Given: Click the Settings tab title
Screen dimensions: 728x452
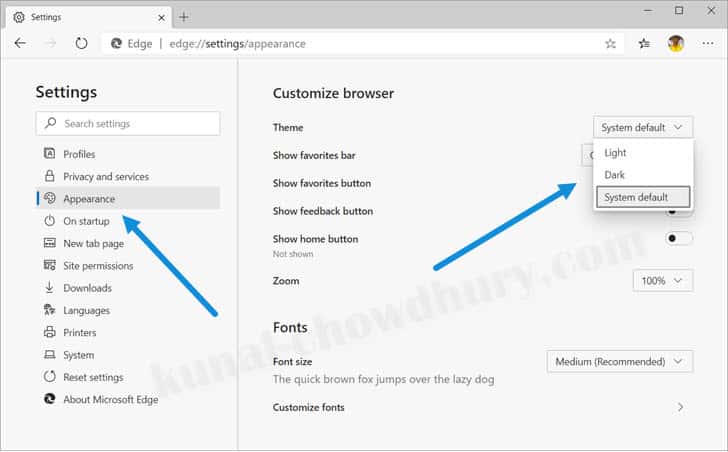Looking at the screenshot, I should (x=46, y=17).
